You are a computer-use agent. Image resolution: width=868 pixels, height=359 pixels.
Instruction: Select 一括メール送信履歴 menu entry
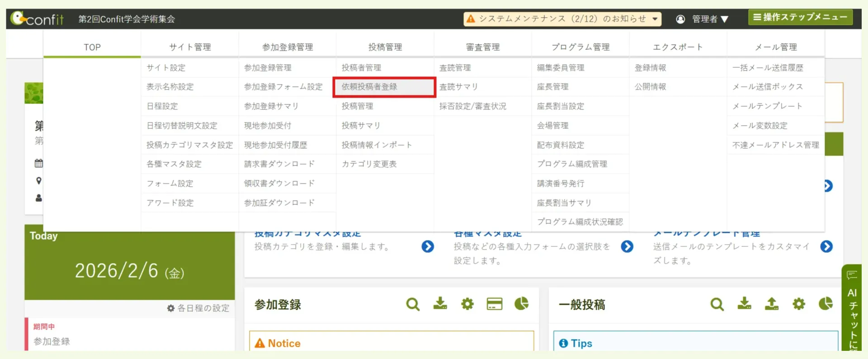[x=776, y=68]
